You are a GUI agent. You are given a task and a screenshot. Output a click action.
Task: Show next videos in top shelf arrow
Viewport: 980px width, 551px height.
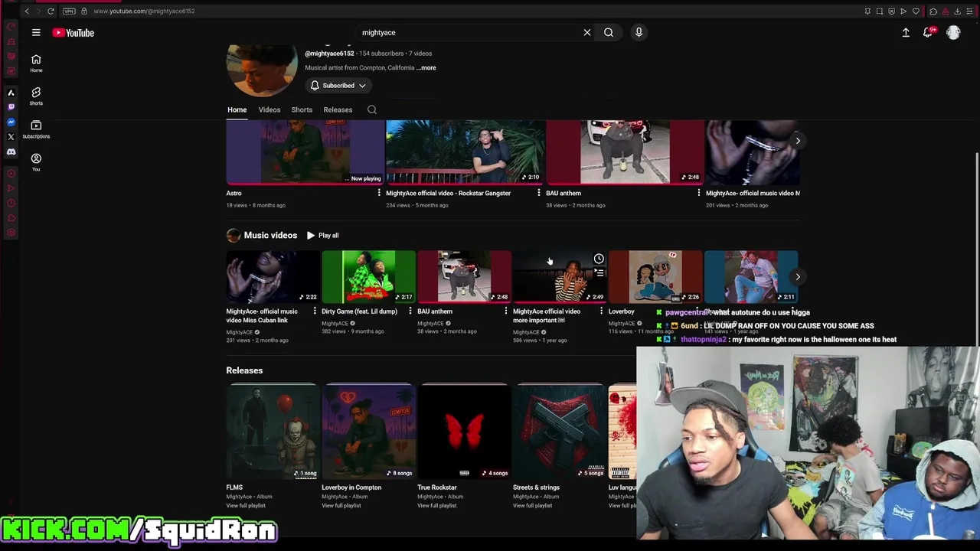(798, 141)
